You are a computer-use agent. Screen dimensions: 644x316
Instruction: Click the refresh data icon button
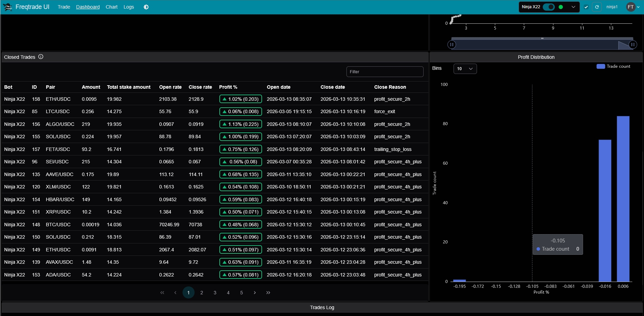click(597, 7)
